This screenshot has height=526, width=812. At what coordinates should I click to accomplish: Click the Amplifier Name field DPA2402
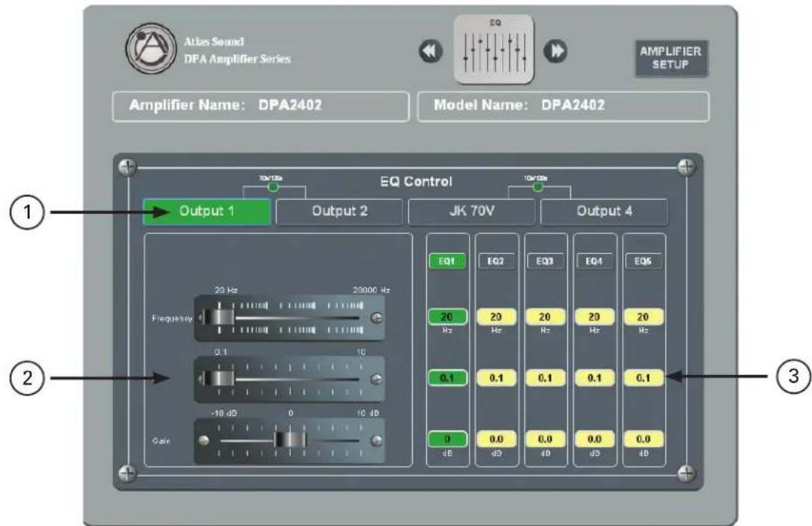pyautogui.click(x=260, y=106)
